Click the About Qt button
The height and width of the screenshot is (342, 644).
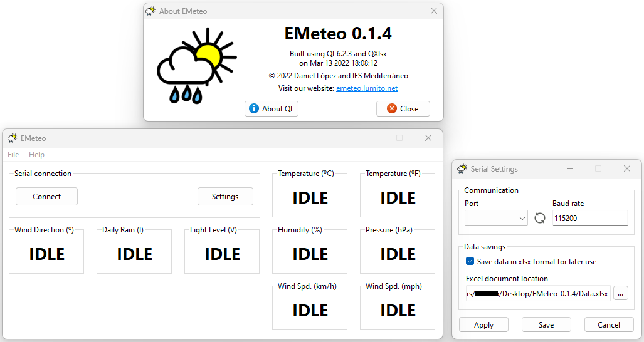[272, 108]
